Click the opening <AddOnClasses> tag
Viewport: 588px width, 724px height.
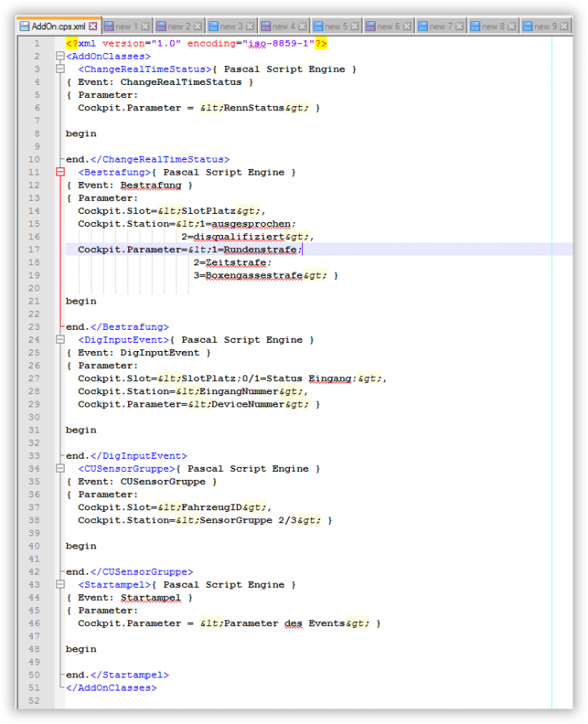point(109,56)
